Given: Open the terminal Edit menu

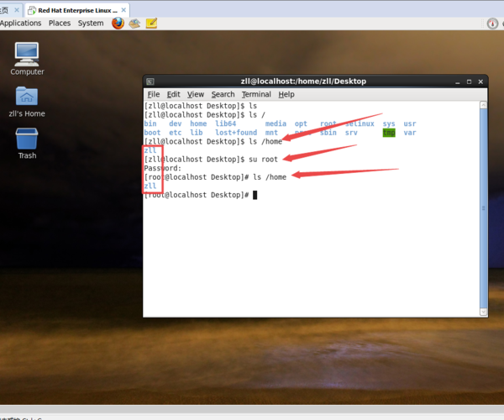Looking at the screenshot, I should tap(174, 94).
